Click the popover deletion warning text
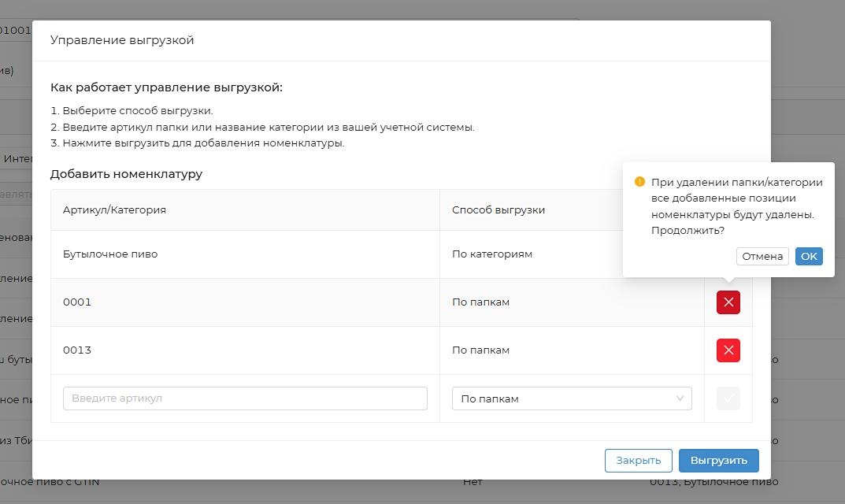 pos(736,206)
